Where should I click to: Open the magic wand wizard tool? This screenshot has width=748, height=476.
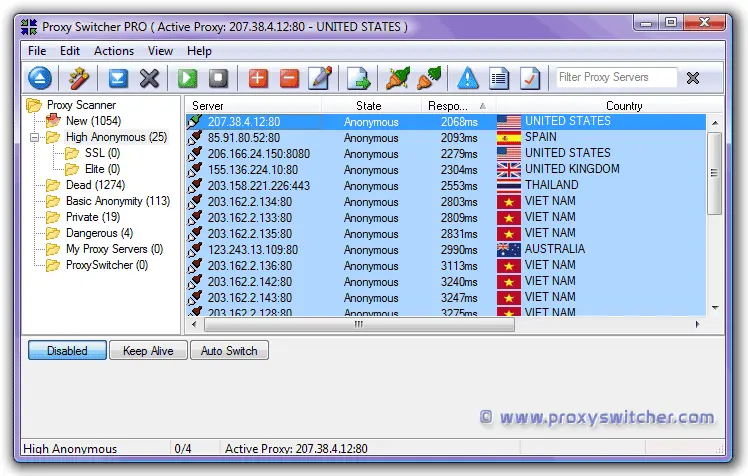tap(78, 78)
